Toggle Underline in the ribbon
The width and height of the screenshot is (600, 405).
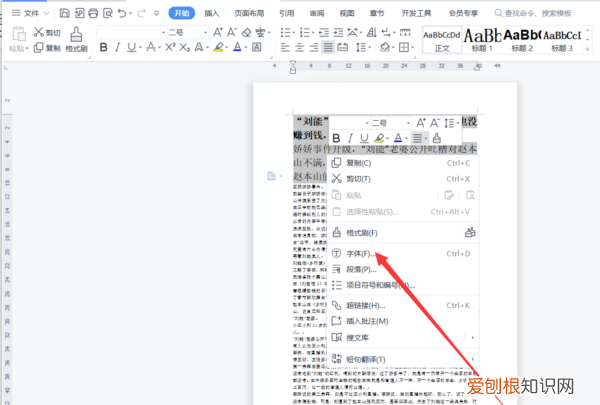pyautogui.click(x=132, y=47)
